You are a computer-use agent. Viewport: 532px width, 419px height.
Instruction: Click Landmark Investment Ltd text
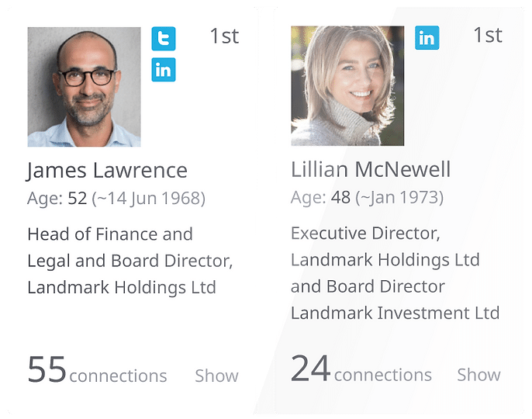[x=395, y=313]
